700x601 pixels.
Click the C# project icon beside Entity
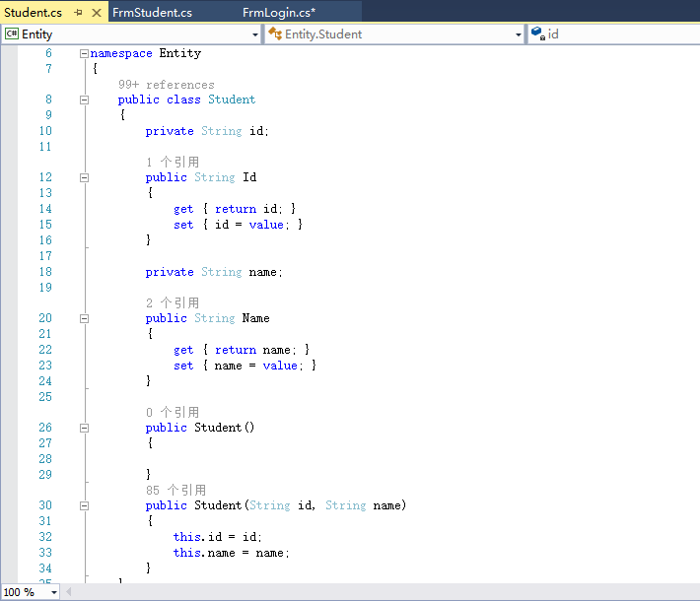tap(12, 33)
